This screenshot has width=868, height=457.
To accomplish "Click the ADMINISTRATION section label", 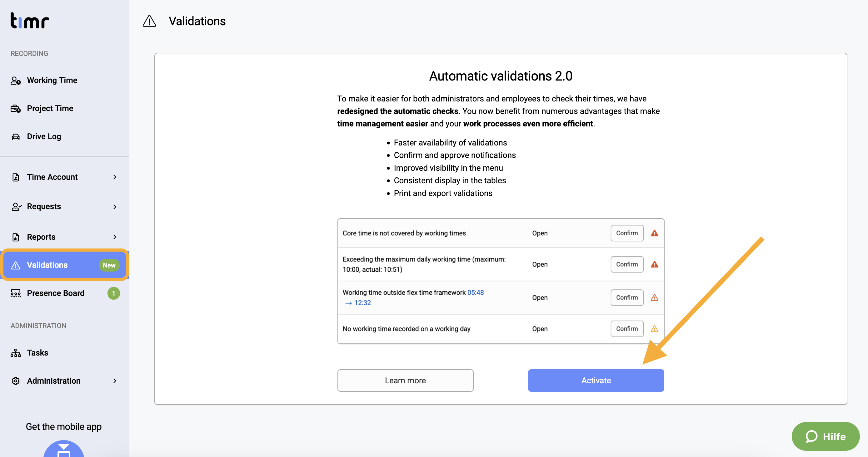I will (38, 326).
